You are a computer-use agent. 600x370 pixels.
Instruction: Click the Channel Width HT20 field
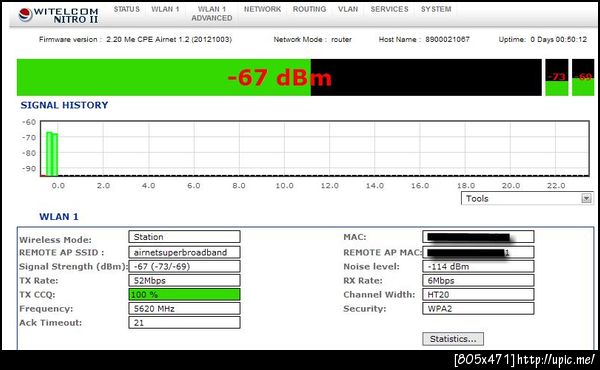coord(478,295)
